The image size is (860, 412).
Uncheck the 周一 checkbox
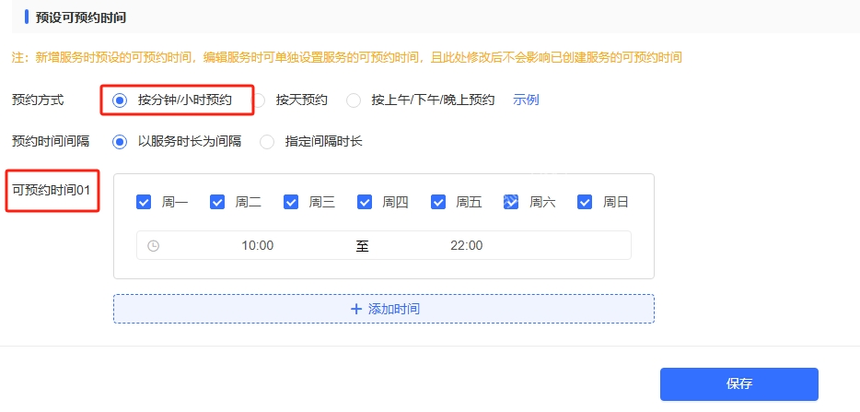[x=144, y=202]
